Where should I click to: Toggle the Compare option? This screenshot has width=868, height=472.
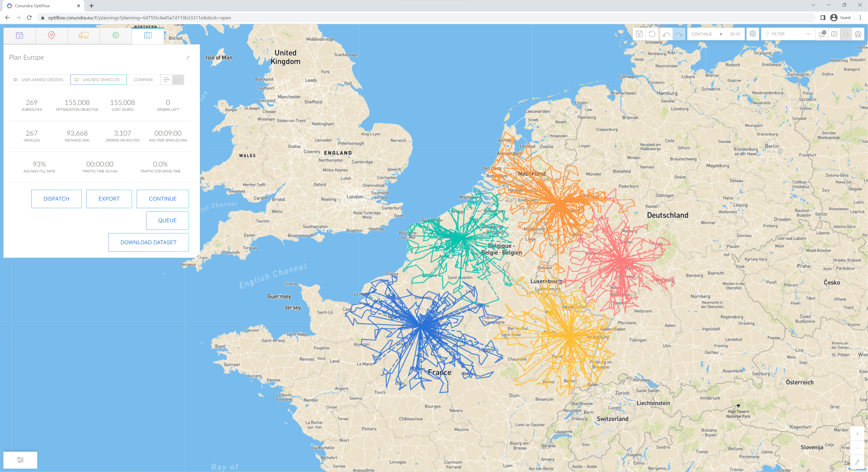[143, 80]
